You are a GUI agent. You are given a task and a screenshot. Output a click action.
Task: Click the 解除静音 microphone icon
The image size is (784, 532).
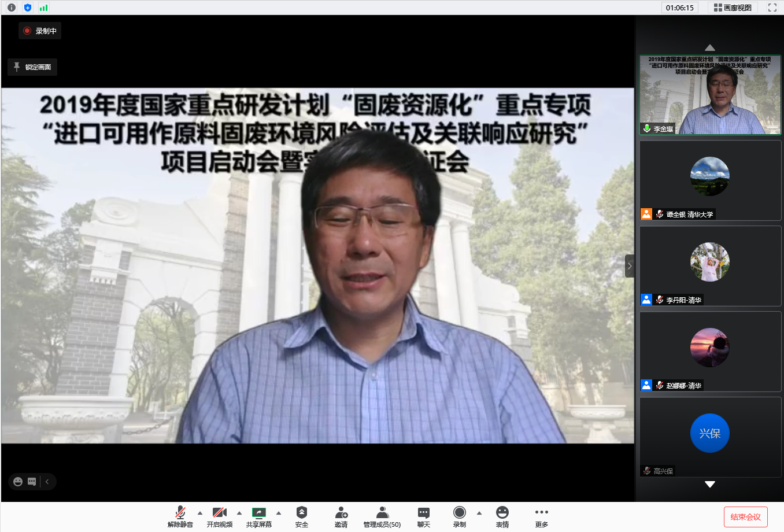coord(180,513)
